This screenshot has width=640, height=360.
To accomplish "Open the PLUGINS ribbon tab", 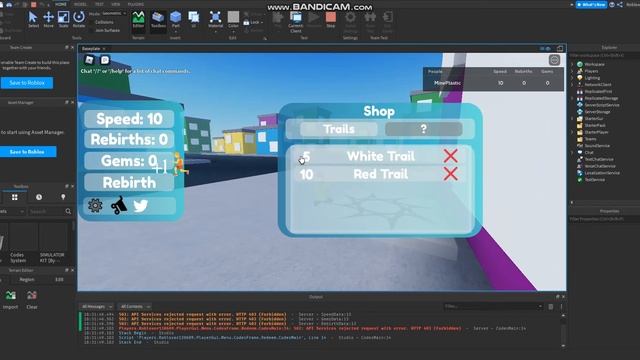I will [136, 4].
